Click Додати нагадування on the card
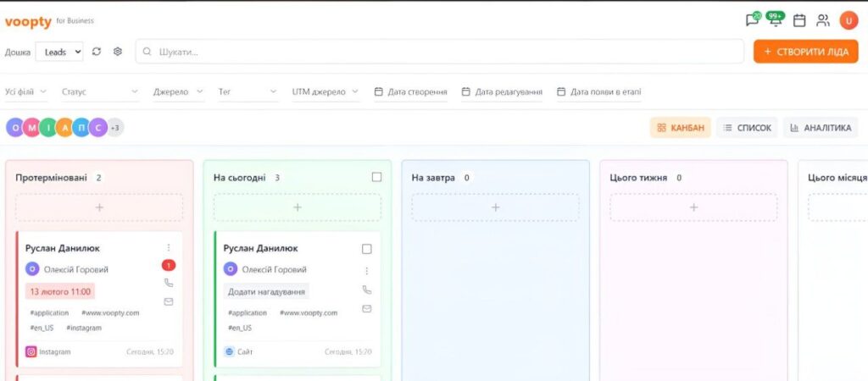Viewport: 868px width, 381px height. click(x=267, y=291)
